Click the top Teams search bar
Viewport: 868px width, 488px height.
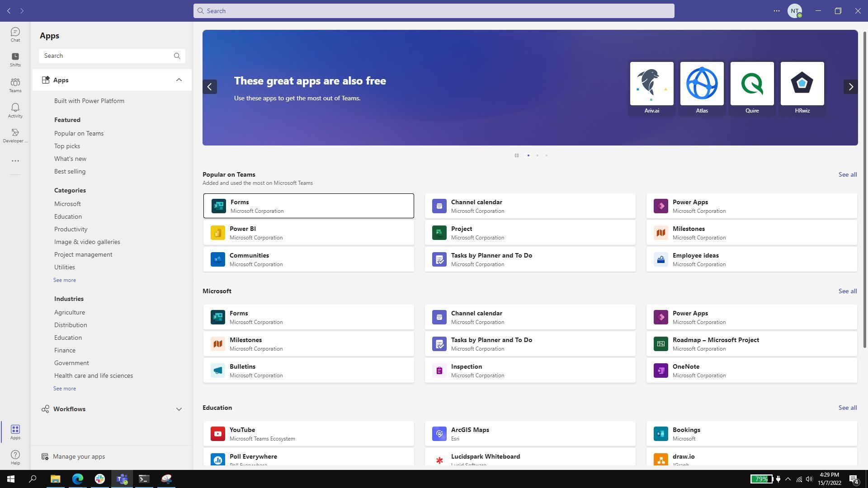(434, 11)
